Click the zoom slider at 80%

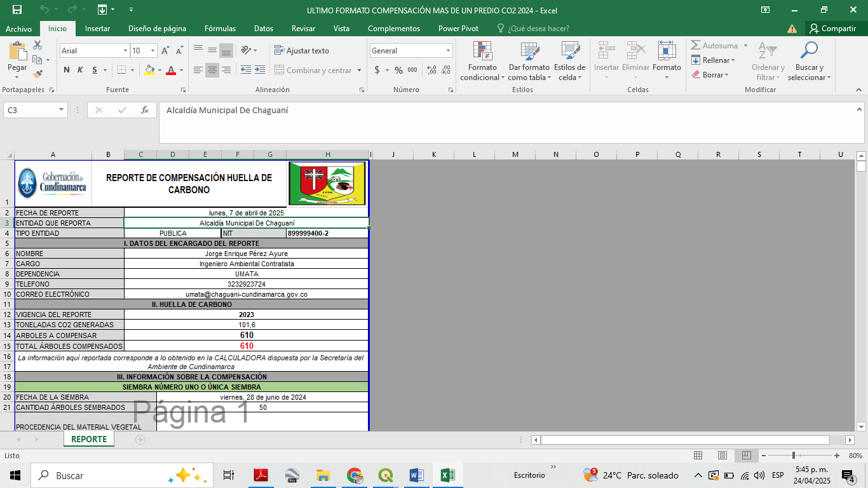click(793, 456)
